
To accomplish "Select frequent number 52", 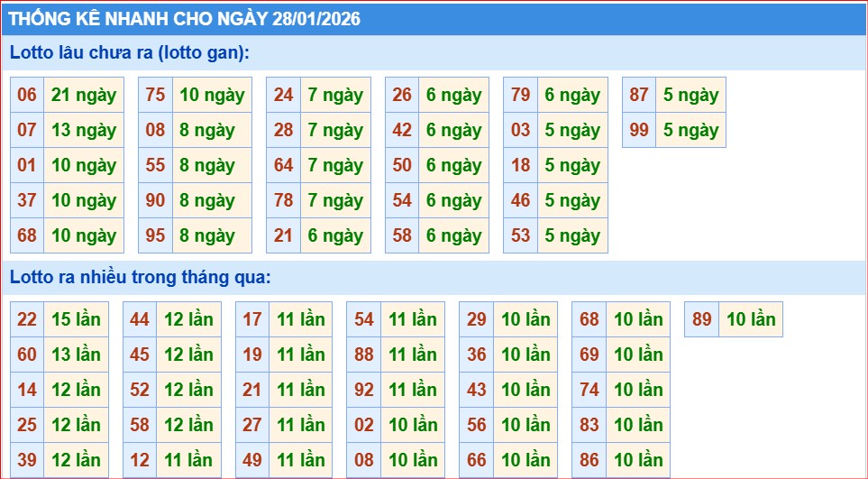I will 140,390.
